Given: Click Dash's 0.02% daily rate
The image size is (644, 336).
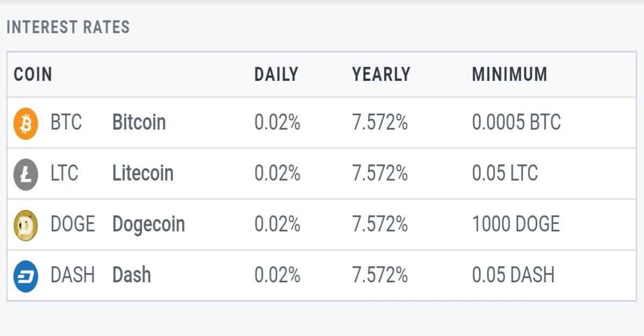Looking at the screenshot, I should point(277,275).
